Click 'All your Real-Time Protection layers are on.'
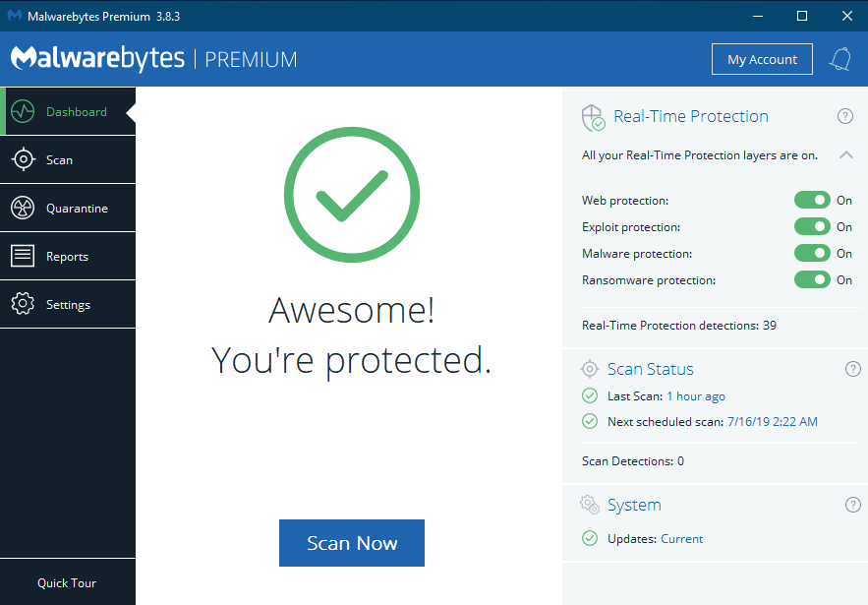Viewport: 868px width, 605px height. (x=700, y=155)
